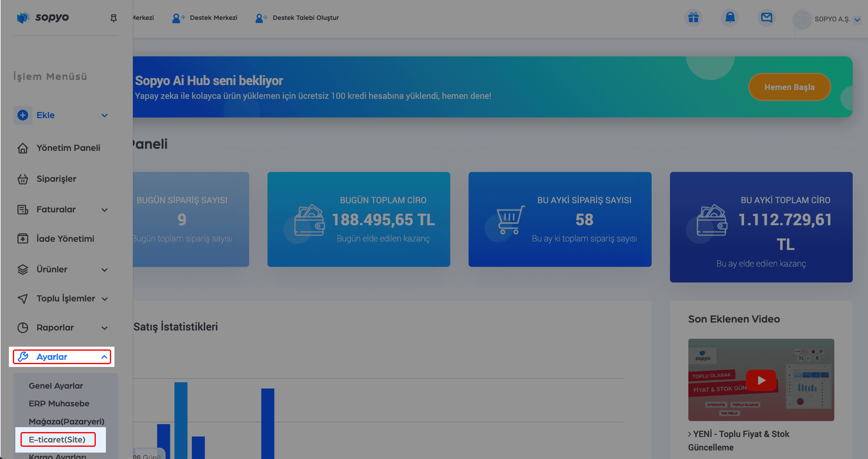Click the Siparişler basket icon

23,179
